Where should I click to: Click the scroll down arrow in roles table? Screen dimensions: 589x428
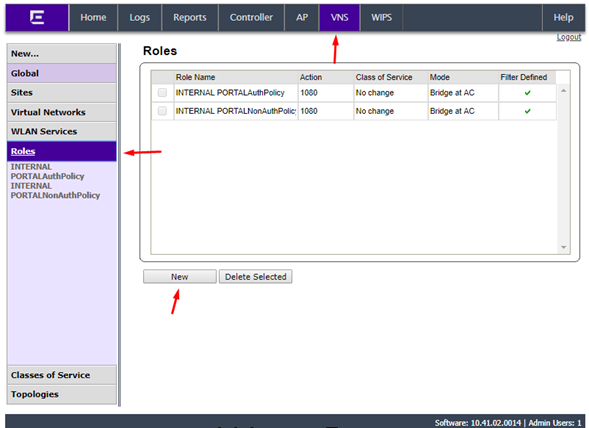(x=563, y=247)
